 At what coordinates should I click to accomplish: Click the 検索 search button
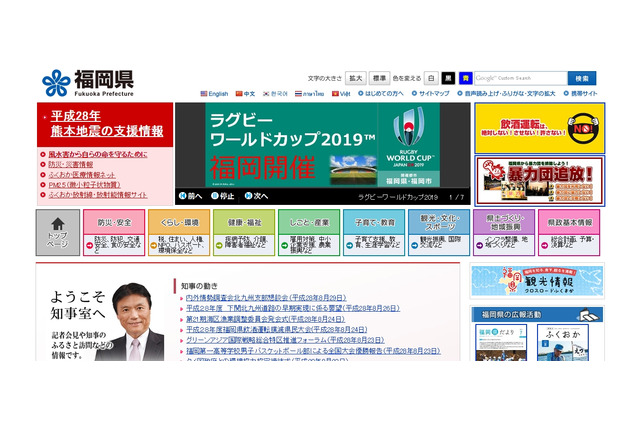point(582,78)
